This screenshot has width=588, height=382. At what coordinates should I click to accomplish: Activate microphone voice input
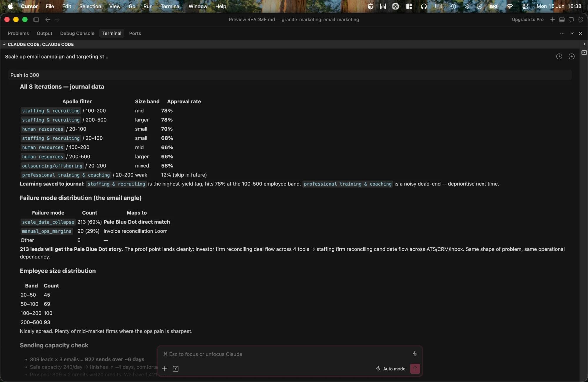click(415, 353)
